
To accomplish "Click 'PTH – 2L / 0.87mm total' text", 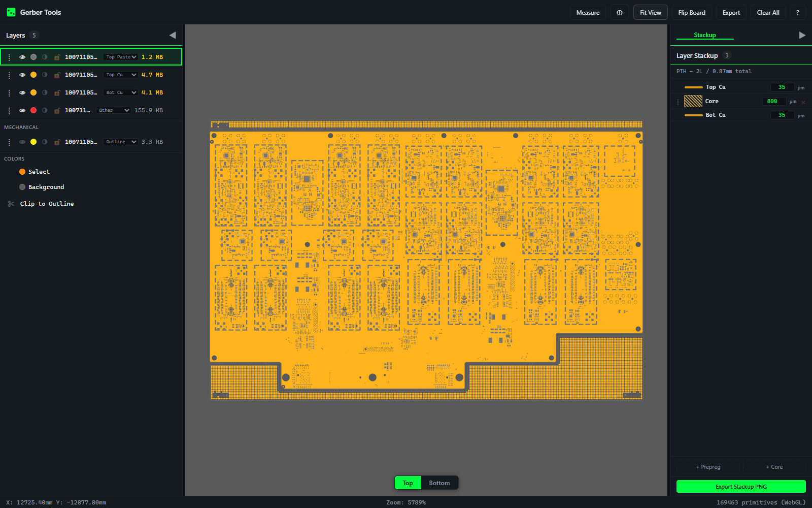I will (x=714, y=71).
